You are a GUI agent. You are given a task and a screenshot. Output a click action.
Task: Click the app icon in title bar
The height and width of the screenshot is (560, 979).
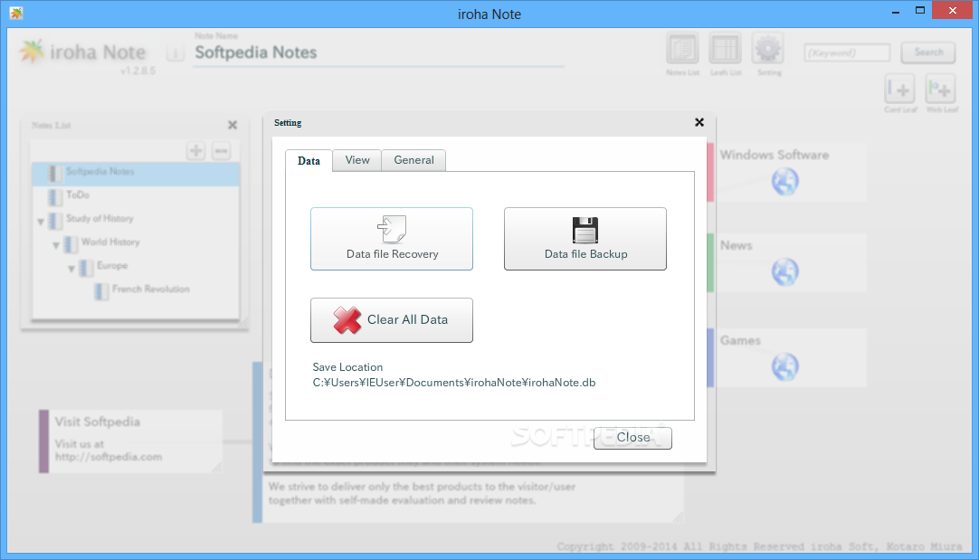16,13
